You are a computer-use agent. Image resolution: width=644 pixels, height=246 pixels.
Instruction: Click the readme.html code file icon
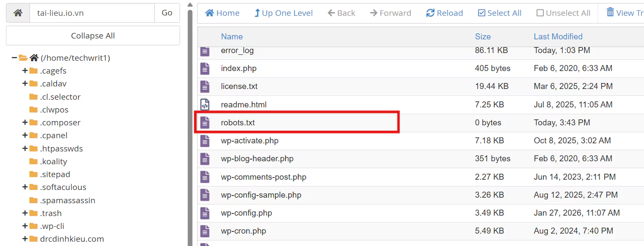(205, 104)
